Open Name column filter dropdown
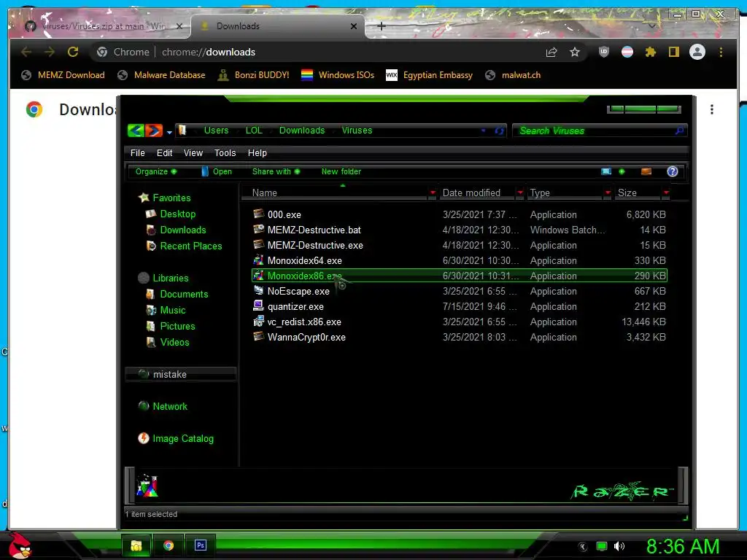The height and width of the screenshot is (560, 747). tap(432, 192)
